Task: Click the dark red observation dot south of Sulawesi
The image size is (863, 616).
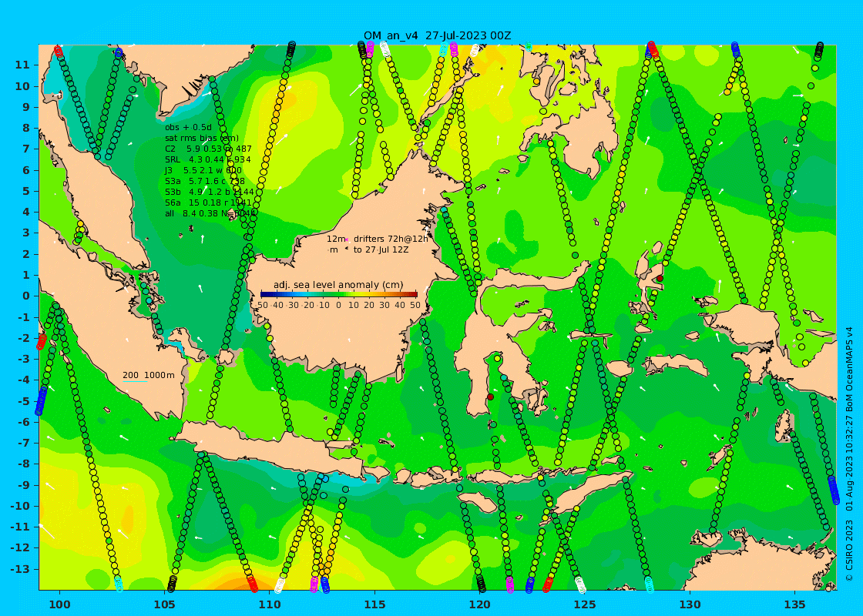Action: [x=490, y=397]
